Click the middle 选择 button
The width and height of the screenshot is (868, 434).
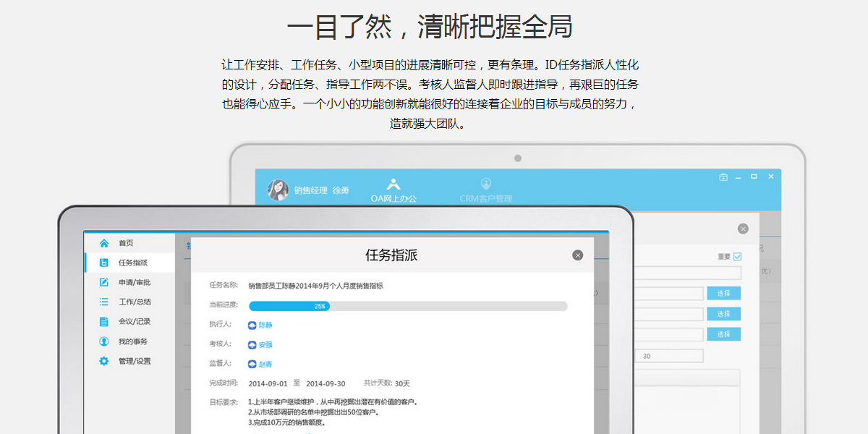(723, 314)
